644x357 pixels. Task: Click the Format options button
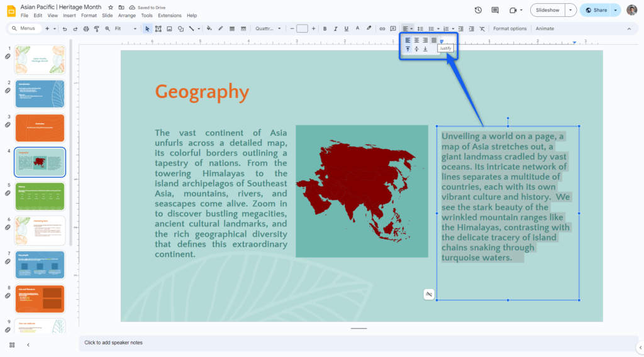coord(509,29)
